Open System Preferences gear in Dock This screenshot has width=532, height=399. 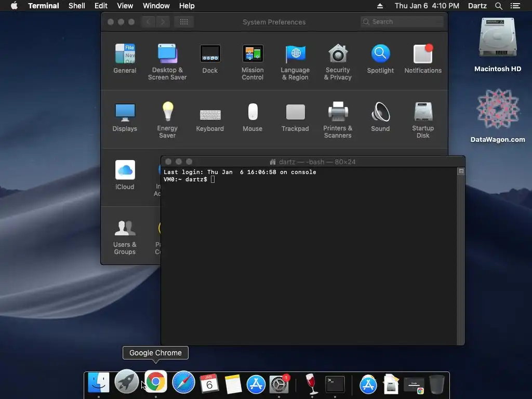(278, 384)
